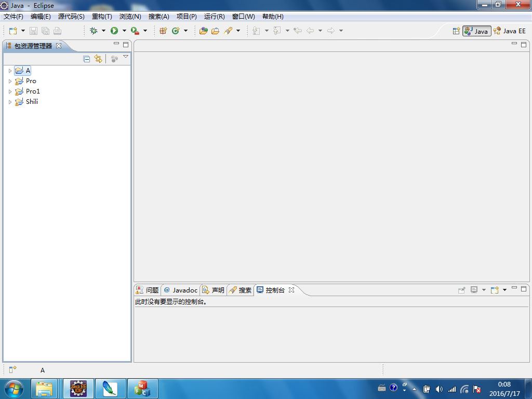Switch to the Java perspective
This screenshot has width=532, height=399.
477,31
